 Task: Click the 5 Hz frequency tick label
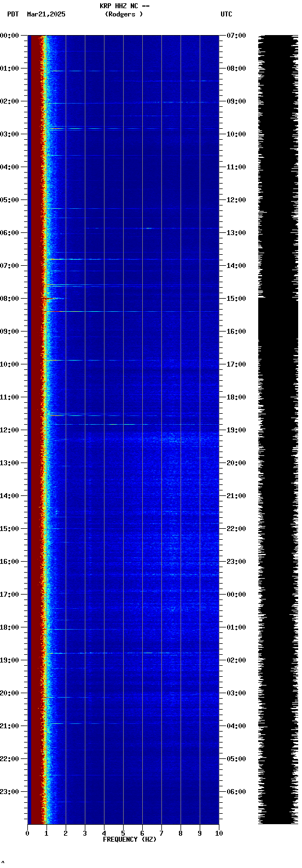pyautogui.click(x=123, y=833)
